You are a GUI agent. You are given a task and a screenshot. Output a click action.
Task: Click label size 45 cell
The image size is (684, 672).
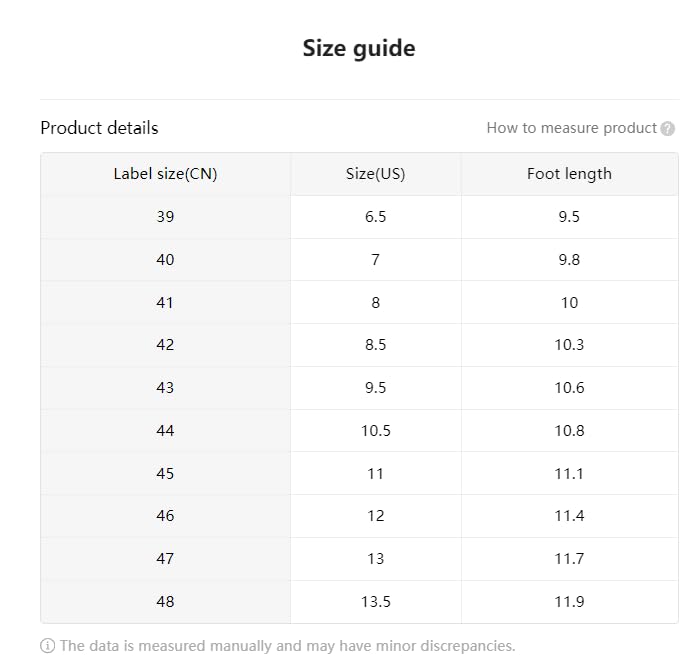pos(165,473)
